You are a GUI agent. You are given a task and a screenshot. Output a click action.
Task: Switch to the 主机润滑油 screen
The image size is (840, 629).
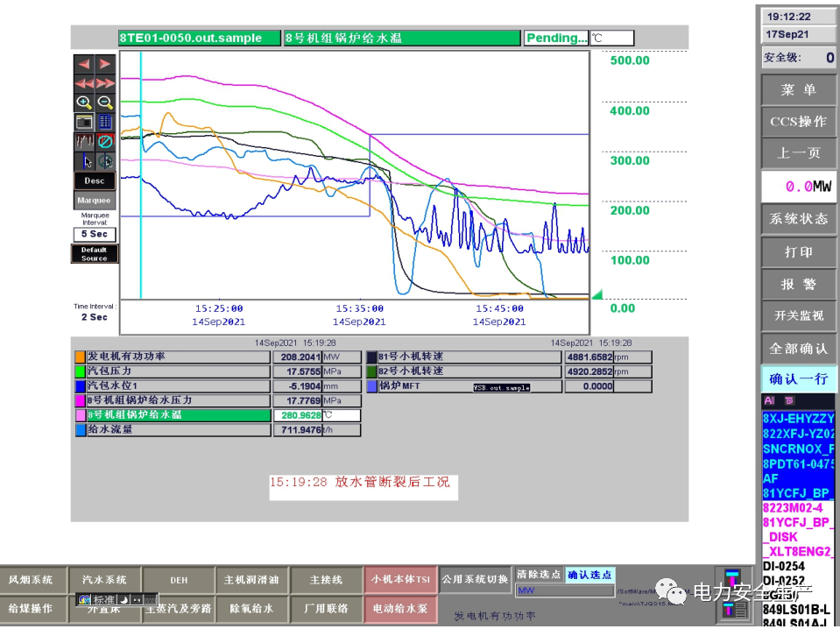coord(251,580)
